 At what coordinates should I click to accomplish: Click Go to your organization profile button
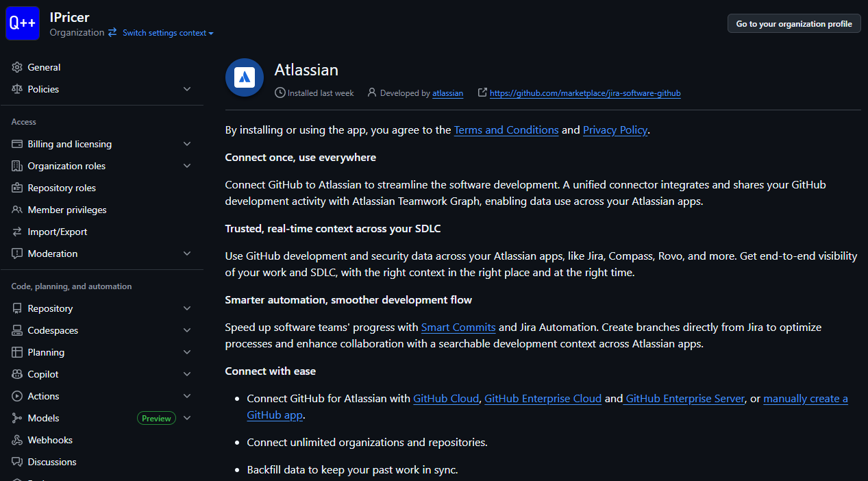tap(794, 23)
